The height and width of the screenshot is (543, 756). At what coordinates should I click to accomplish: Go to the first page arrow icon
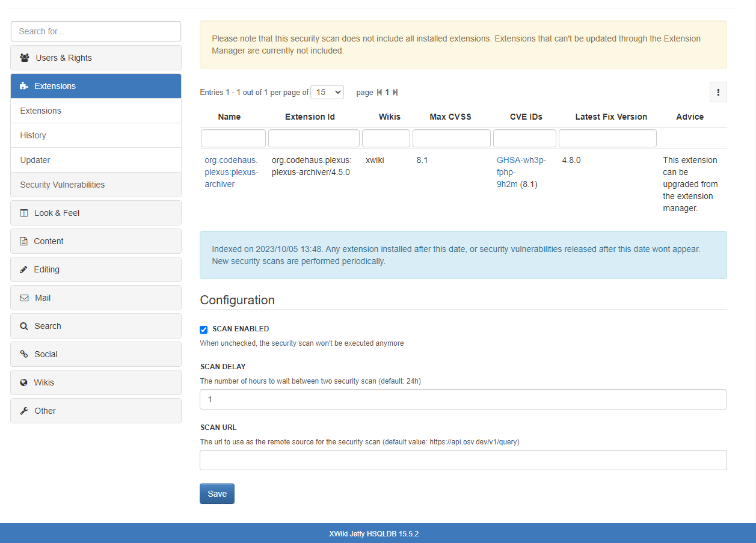[380, 93]
